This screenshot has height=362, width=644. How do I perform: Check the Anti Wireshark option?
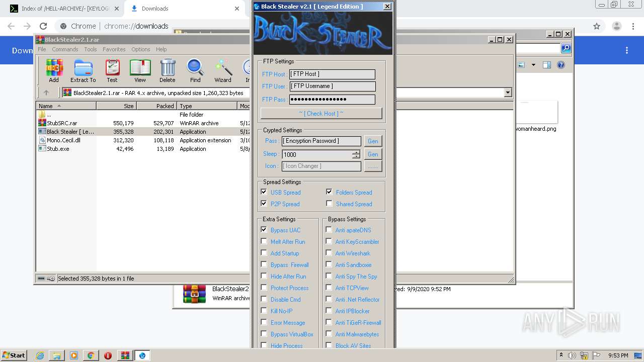pos(329,253)
